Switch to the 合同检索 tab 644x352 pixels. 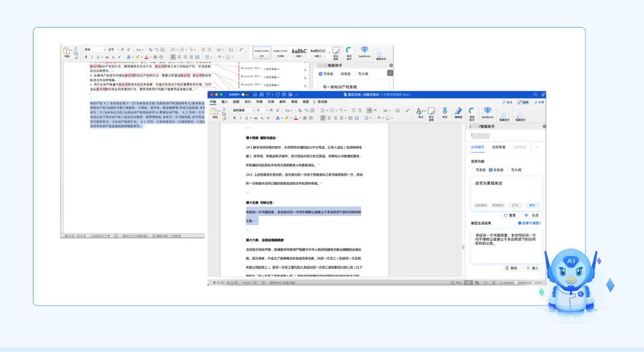pos(520,147)
